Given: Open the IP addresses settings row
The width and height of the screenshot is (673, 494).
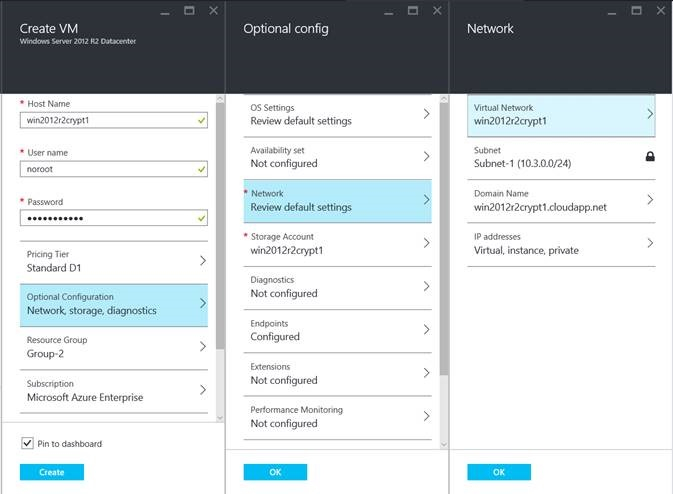Looking at the screenshot, I should click(561, 244).
